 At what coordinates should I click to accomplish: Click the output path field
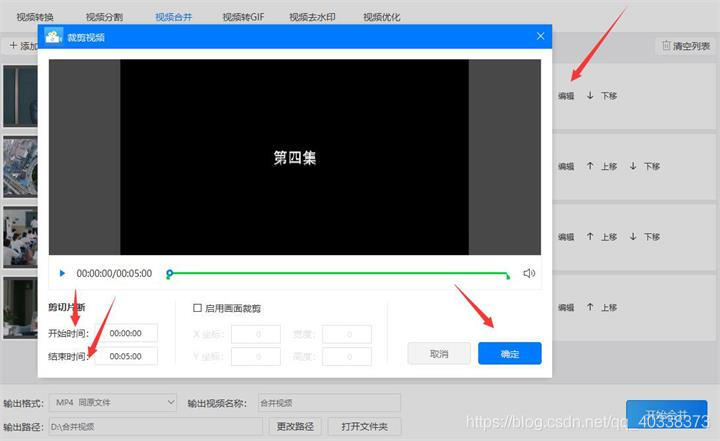[156, 427]
